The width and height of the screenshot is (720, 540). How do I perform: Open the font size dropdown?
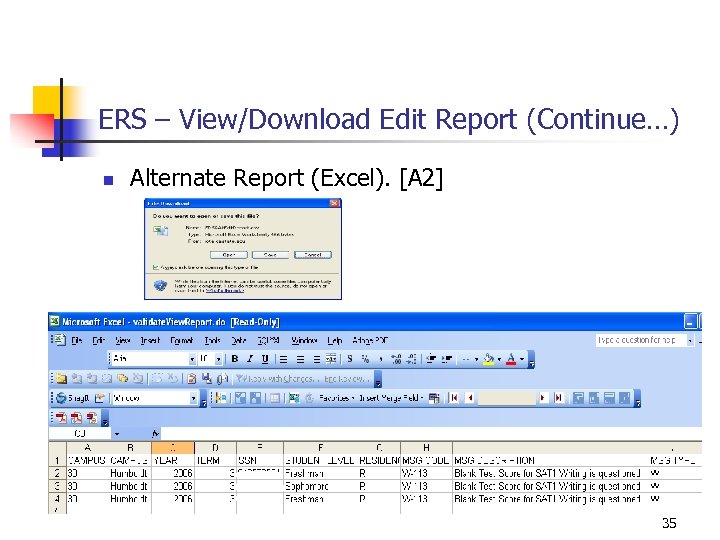(219, 359)
